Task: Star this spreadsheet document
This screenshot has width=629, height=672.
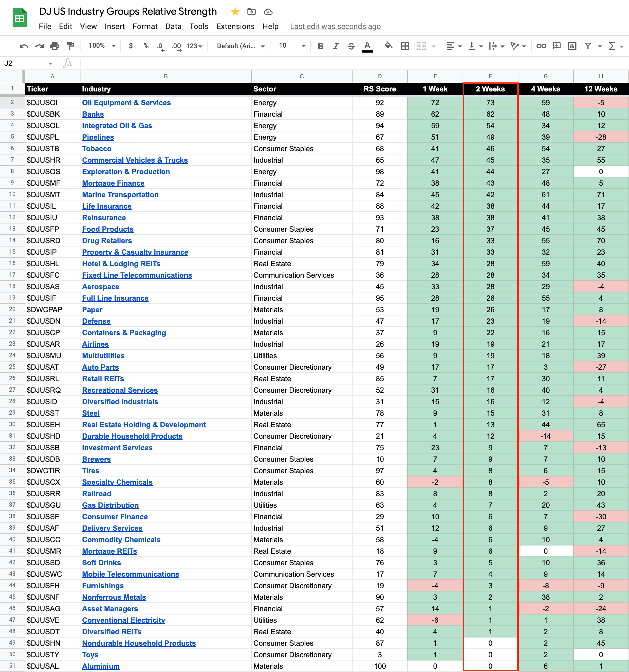Action: (235, 12)
